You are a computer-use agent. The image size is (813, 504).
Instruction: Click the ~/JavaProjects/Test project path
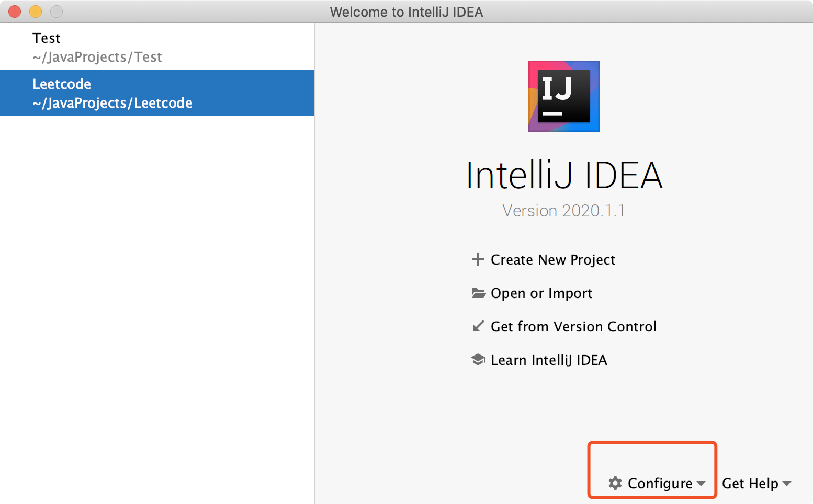pyautogui.click(x=97, y=57)
